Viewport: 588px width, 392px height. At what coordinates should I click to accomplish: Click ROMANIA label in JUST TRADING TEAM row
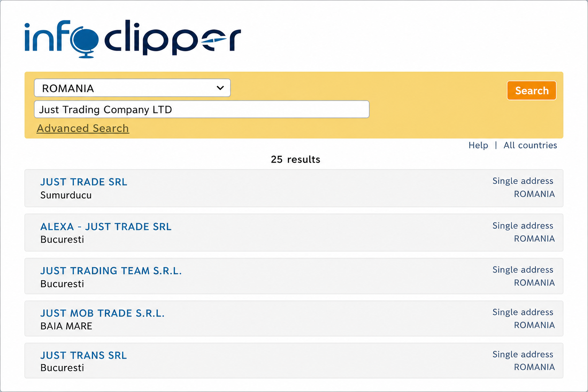(x=534, y=283)
